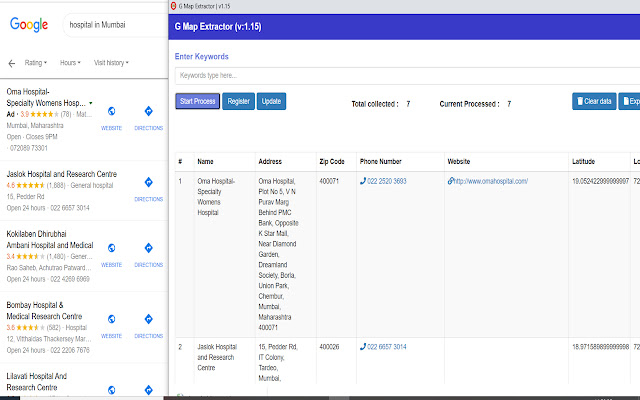640x400 pixels.
Task: Get directions to Oma Hospital
Action: pos(149,111)
